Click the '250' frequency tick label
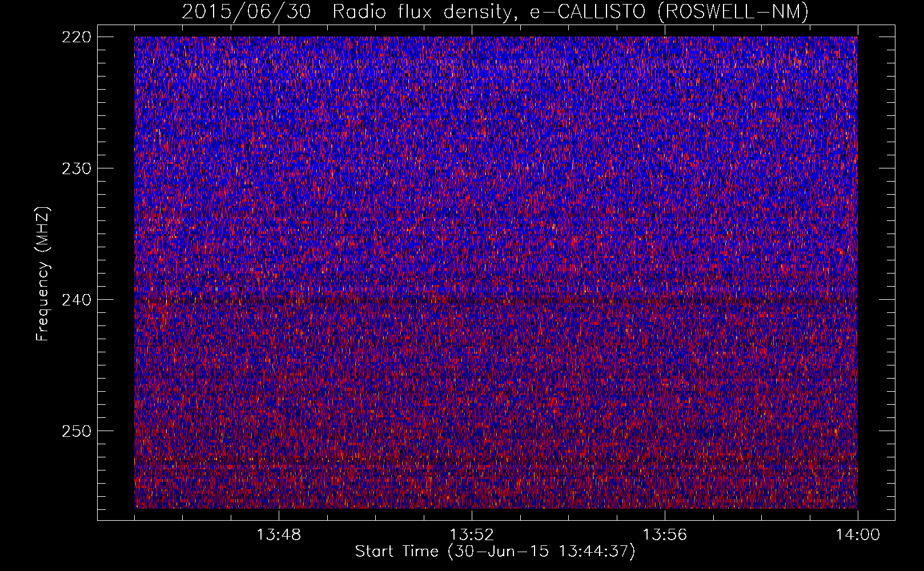Viewport: 924px width, 571px height. [x=76, y=431]
